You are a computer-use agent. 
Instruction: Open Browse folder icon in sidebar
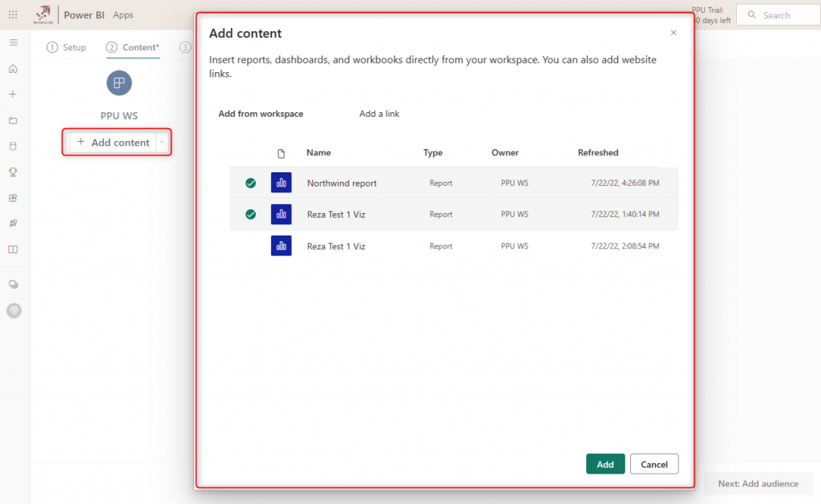point(13,121)
